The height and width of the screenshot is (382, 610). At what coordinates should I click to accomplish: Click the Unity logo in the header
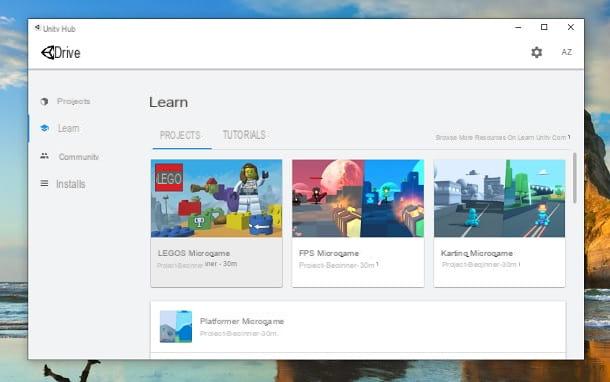click(x=48, y=53)
